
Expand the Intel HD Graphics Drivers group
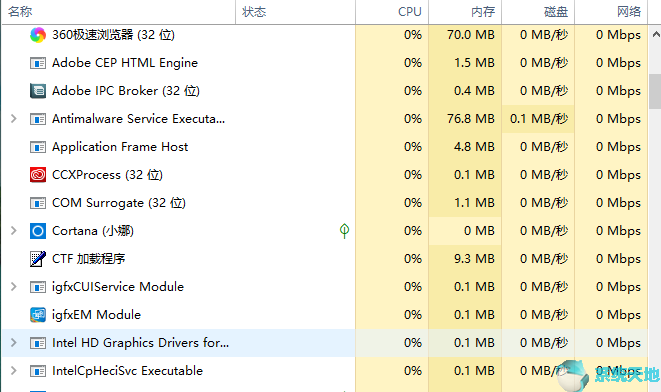click(x=13, y=343)
